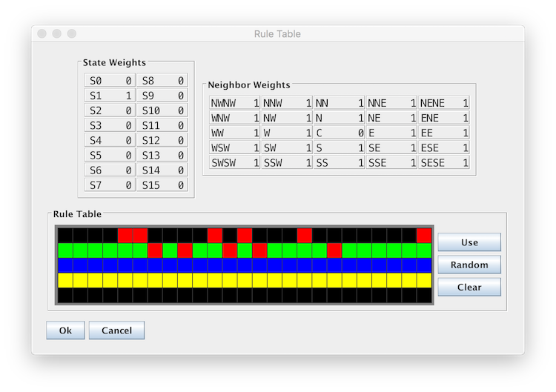
Task: Select the S15 state weight field
Action: 162,185
